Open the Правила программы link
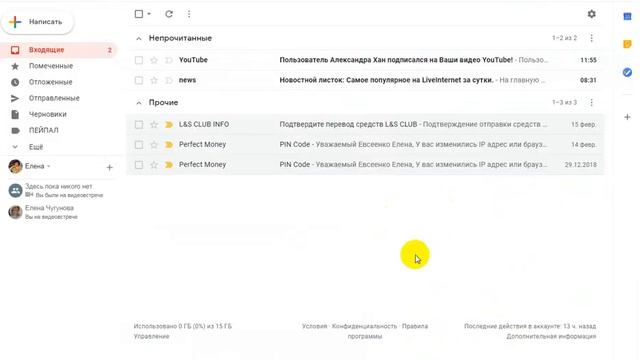Screen dimensions: 640x360 [388, 331]
